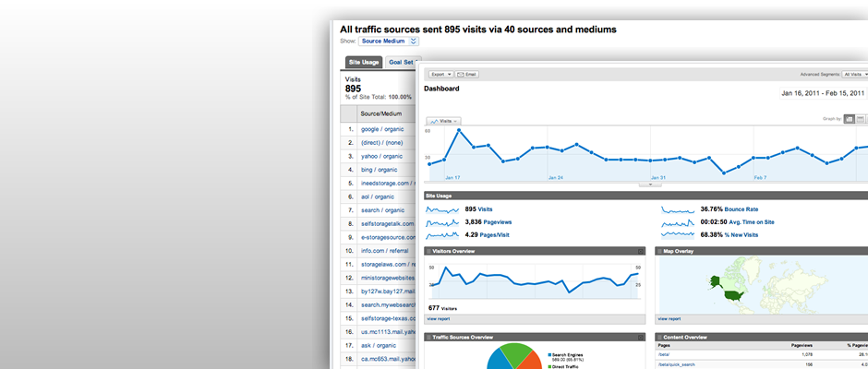Click view report under Visitors Overview
This screenshot has width=868, height=369.
pos(439,319)
